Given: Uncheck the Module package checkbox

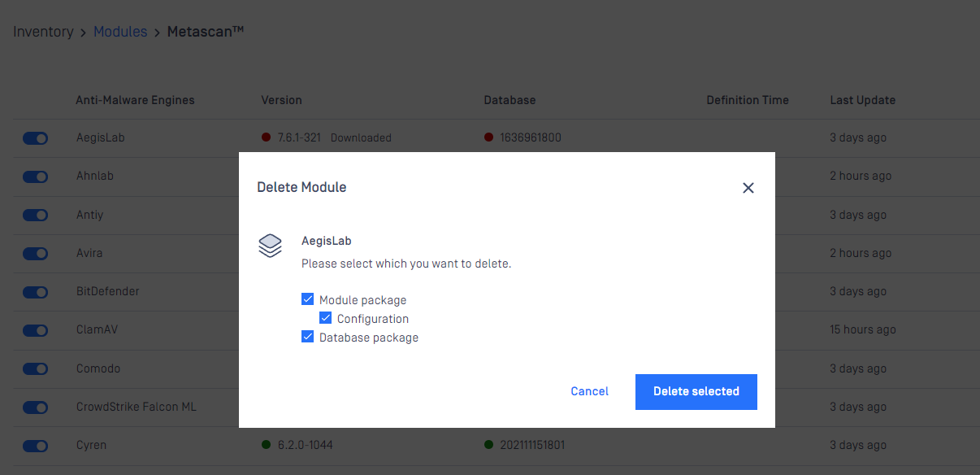Looking at the screenshot, I should coord(307,299).
